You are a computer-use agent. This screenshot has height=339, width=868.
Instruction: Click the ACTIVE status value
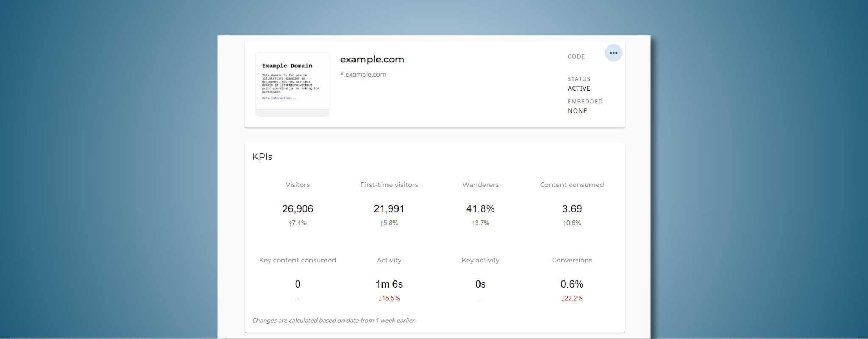[579, 89]
